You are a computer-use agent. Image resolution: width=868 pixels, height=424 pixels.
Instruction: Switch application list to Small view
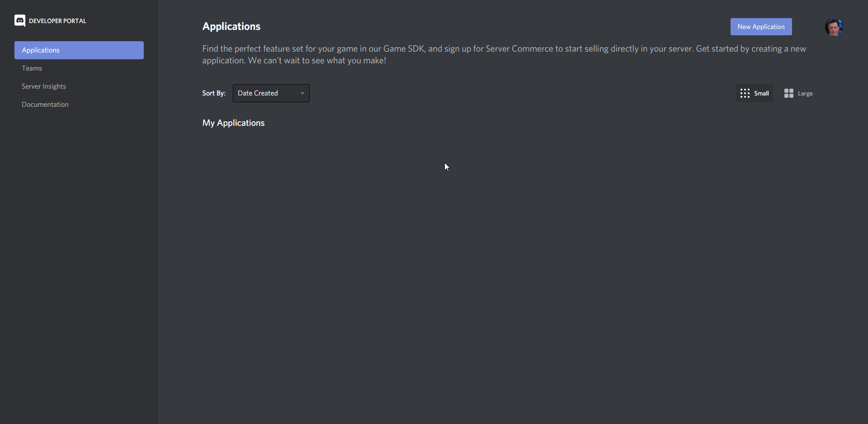coord(754,93)
